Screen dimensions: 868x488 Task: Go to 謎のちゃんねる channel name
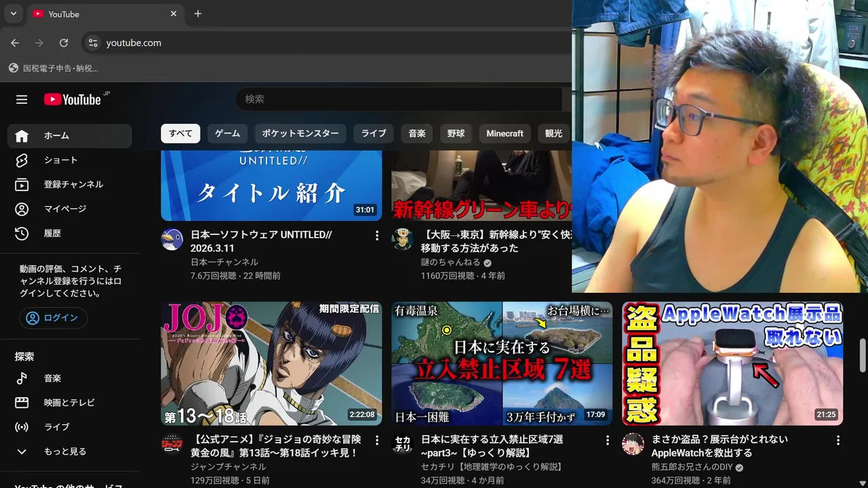[x=450, y=262]
